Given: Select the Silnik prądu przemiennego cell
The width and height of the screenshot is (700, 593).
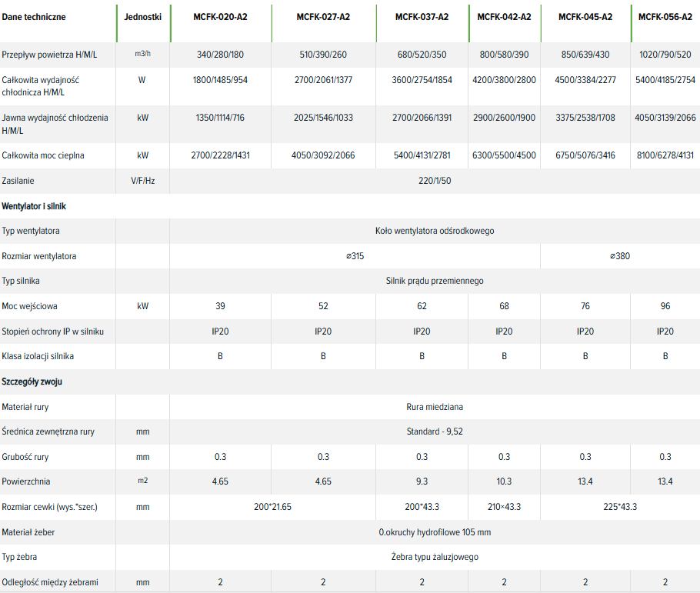Looking at the screenshot, I should (435, 281).
